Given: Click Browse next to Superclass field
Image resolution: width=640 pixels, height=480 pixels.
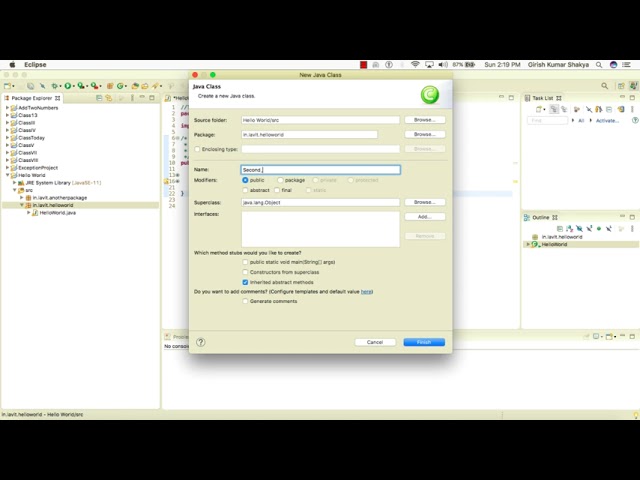Looking at the screenshot, I should tap(425, 202).
